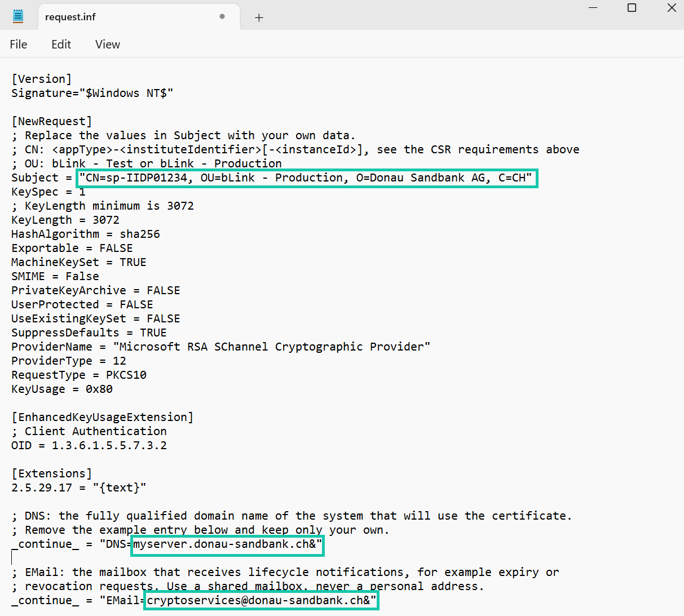Click the "ProviderType = 12" line
Screen dimensions: 684x616
click(69, 361)
